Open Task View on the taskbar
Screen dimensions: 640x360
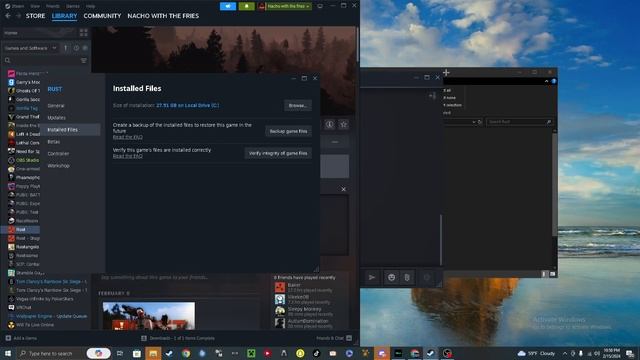[x=120, y=353]
